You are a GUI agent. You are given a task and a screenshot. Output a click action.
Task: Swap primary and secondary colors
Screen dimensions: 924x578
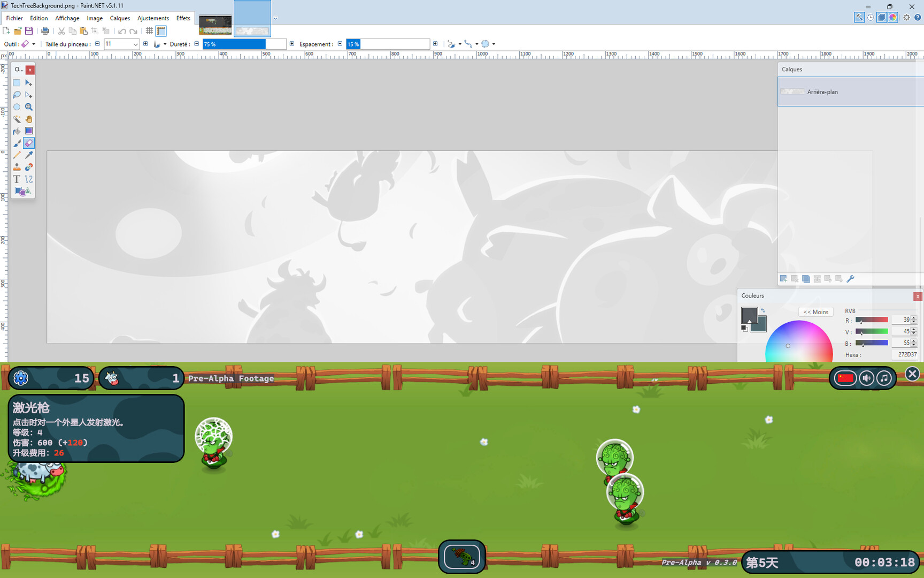pos(763,310)
